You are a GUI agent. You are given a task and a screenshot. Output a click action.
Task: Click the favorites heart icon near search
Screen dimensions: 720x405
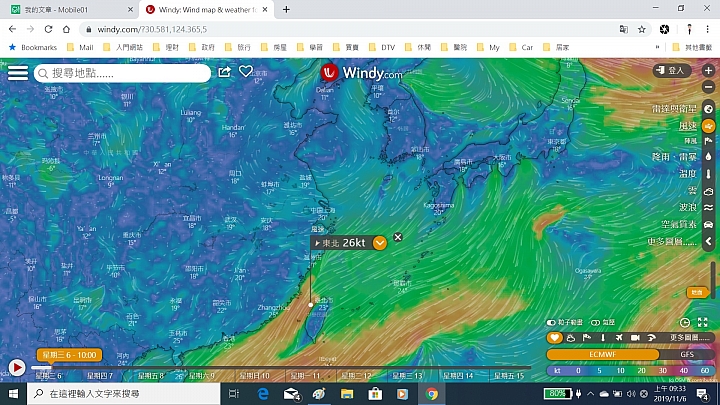(x=246, y=71)
